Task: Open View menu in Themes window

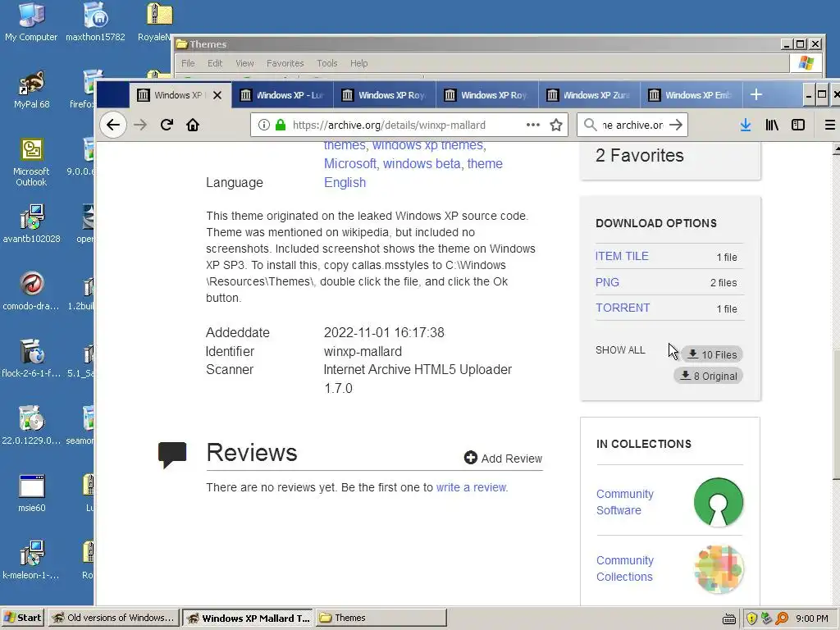Action: [x=244, y=63]
